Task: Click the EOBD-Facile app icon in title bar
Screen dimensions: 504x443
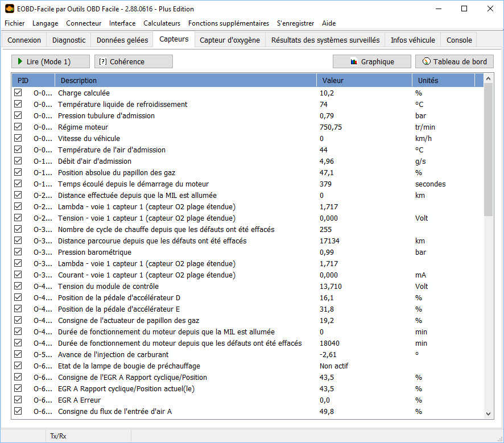Action: click(10, 9)
